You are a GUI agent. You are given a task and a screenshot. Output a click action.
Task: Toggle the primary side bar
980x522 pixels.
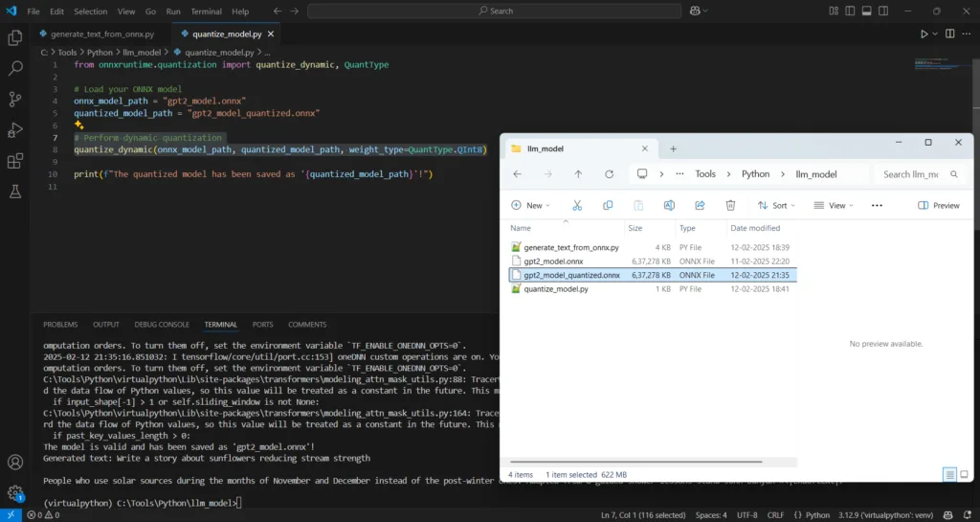[850, 11]
